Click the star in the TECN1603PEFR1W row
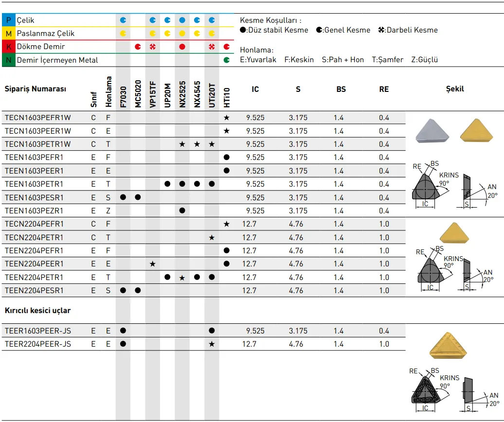This screenshot has width=504, height=422. (x=226, y=118)
